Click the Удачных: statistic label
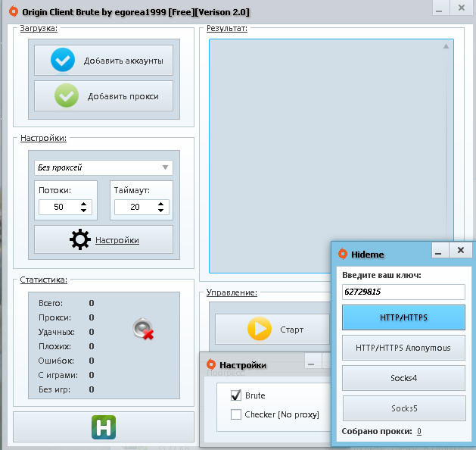Screen dimensions: 476x450 pyautogui.click(x=57, y=332)
